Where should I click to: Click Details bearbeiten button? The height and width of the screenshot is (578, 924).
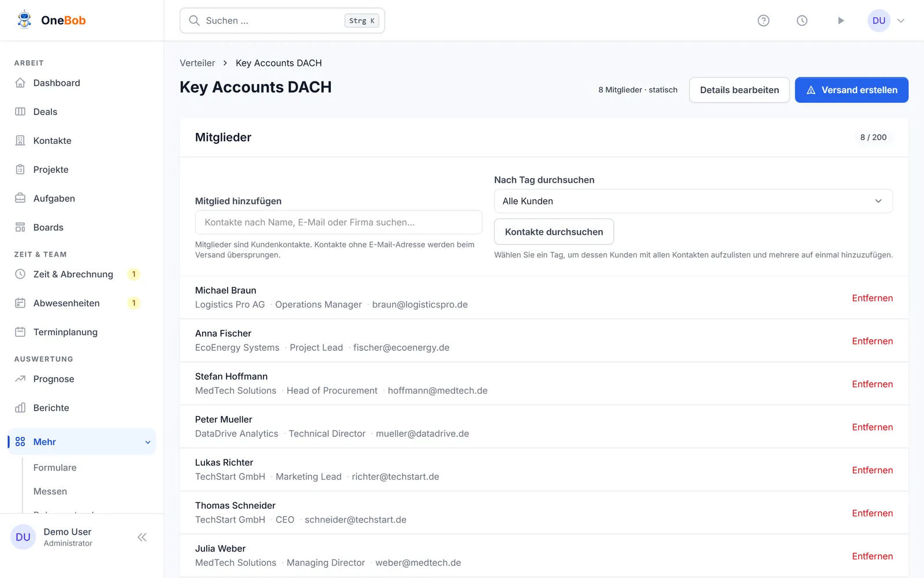pos(739,90)
